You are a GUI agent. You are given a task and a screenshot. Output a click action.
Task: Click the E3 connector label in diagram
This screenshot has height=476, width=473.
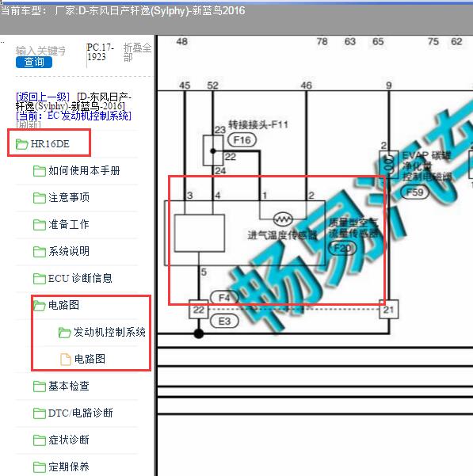click(224, 321)
